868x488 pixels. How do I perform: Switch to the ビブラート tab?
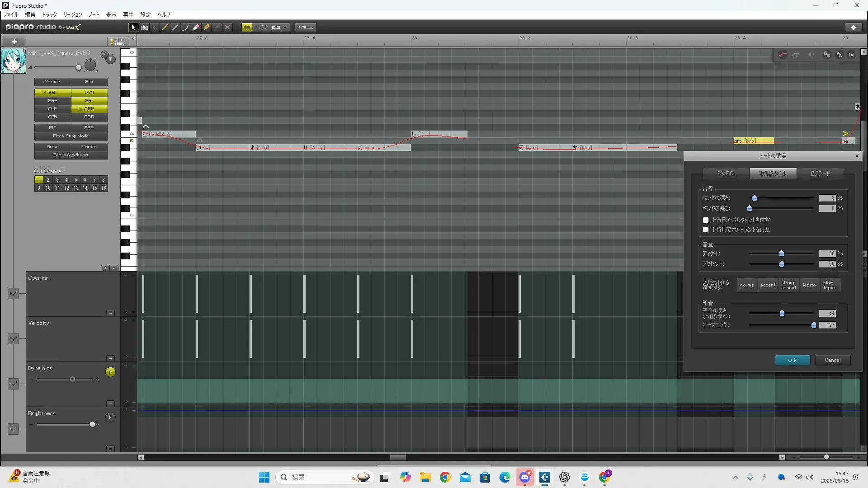point(820,174)
